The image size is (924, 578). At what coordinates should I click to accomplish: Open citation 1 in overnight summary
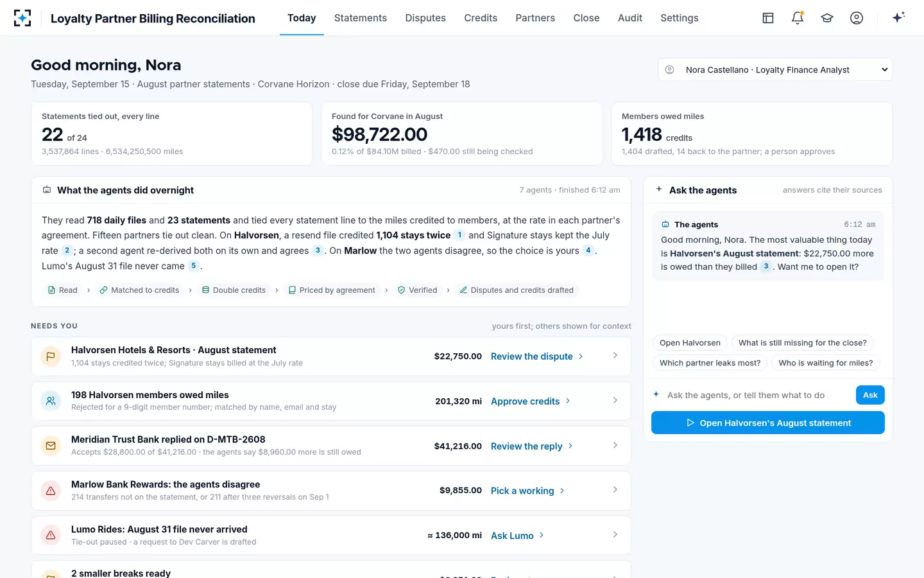tap(459, 235)
